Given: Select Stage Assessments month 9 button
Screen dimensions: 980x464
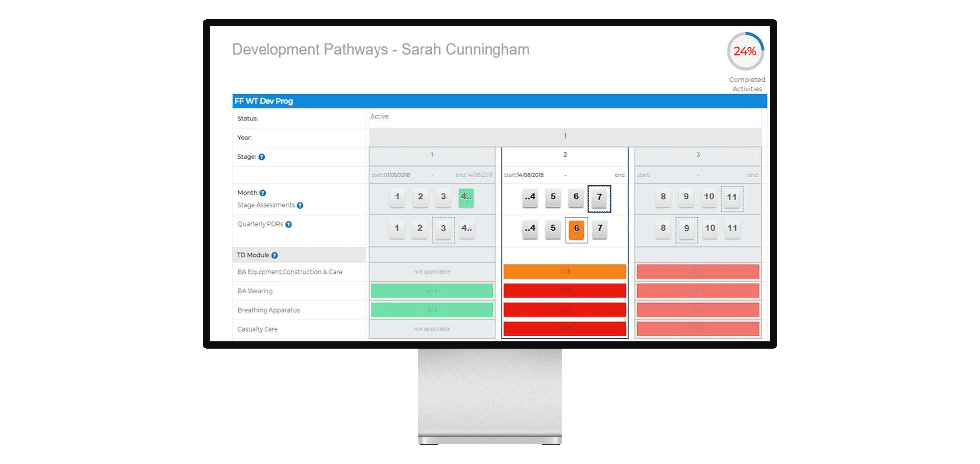Looking at the screenshot, I should point(686,197).
